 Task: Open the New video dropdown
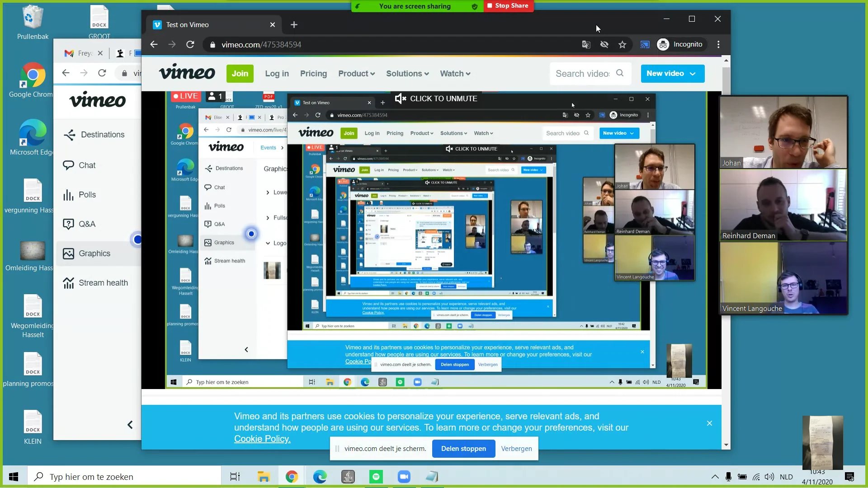coord(672,74)
